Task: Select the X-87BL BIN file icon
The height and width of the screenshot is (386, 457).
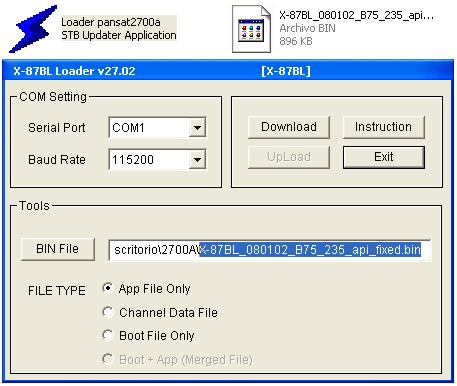Action: [251, 29]
